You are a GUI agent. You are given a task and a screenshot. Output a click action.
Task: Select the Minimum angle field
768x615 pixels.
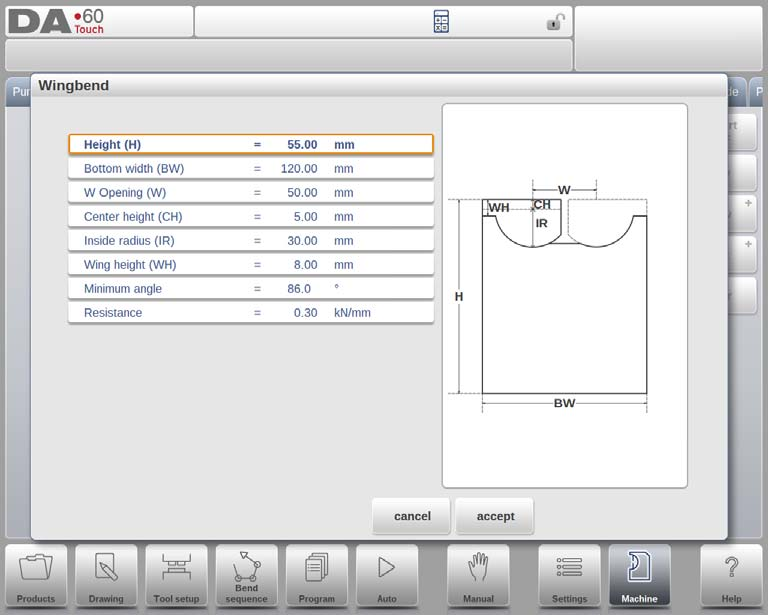point(251,288)
